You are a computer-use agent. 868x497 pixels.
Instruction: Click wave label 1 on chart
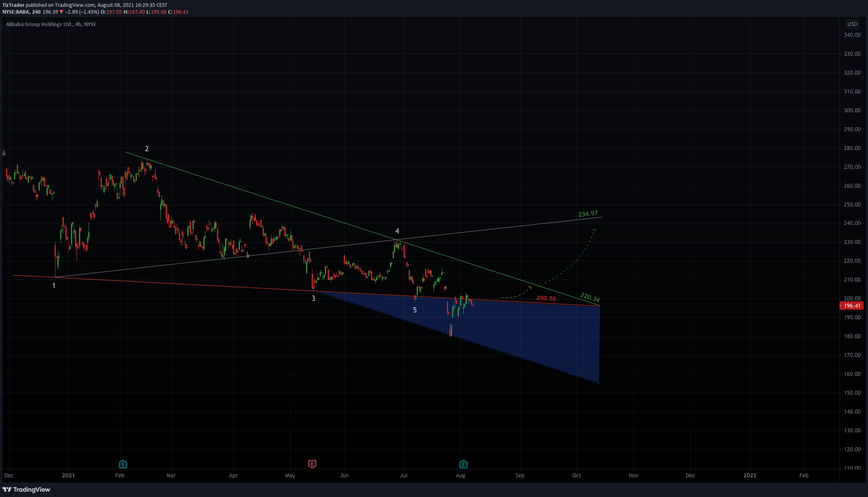(54, 286)
